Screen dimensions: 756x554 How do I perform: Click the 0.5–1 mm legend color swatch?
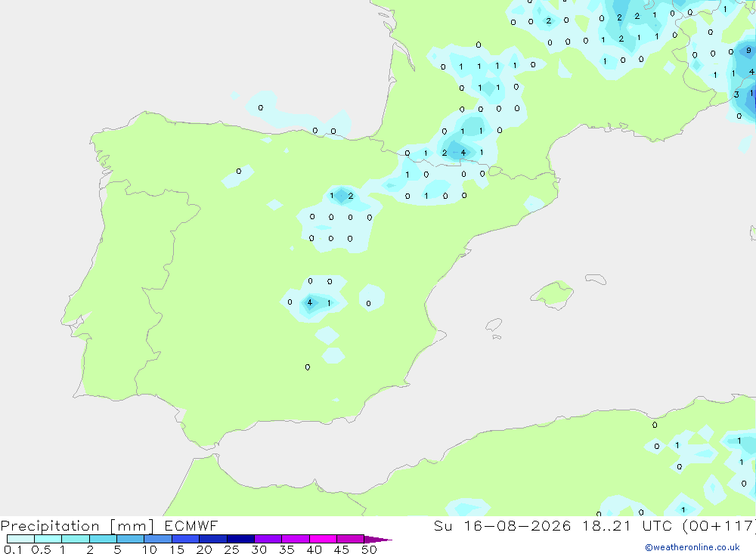[x=48, y=539]
